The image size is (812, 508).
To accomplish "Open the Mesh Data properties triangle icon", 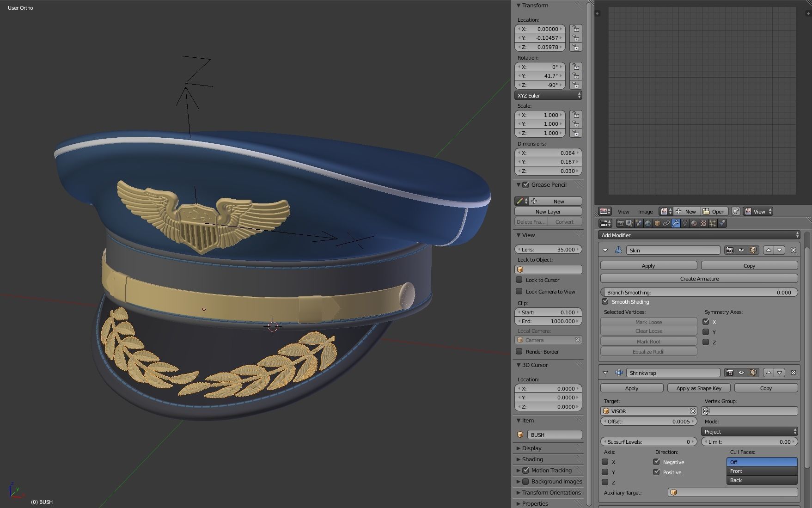I will pyautogui.click(x=685, y=223).
